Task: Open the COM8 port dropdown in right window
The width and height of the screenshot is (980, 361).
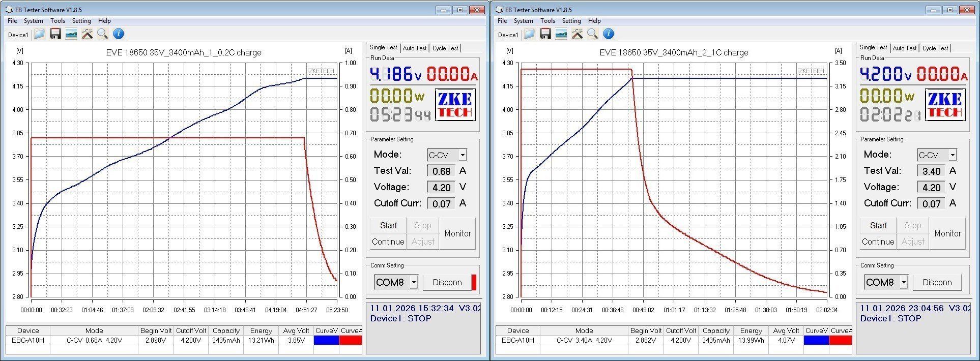Action: click(904, 282)
